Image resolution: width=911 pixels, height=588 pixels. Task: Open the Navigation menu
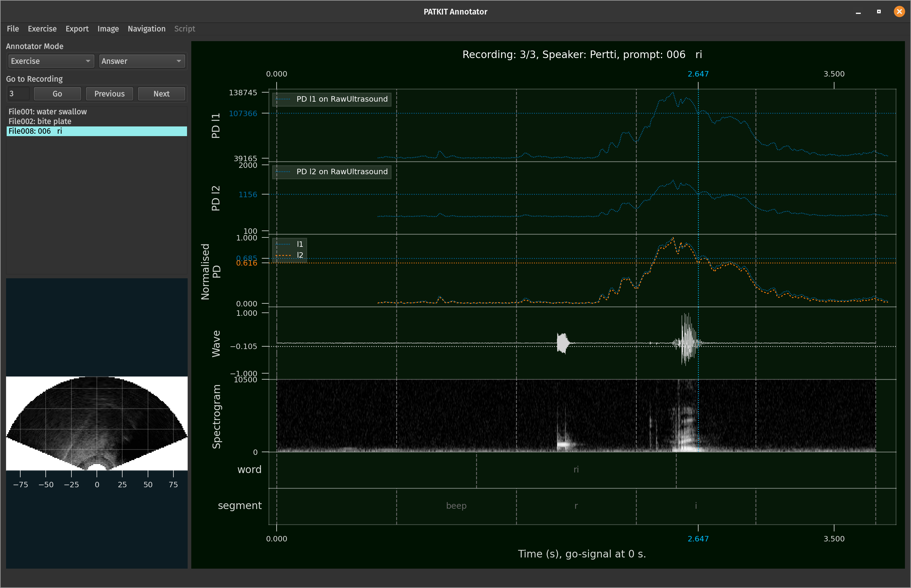[x=147, y=29]
